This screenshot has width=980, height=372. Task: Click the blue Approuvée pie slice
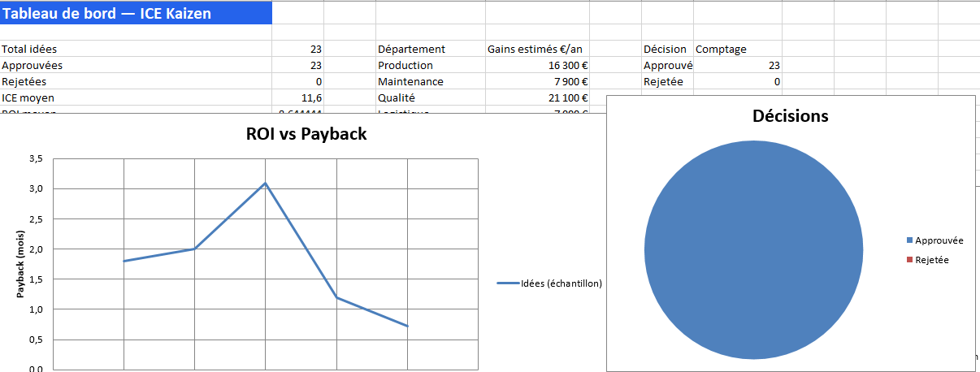point(753,249)
